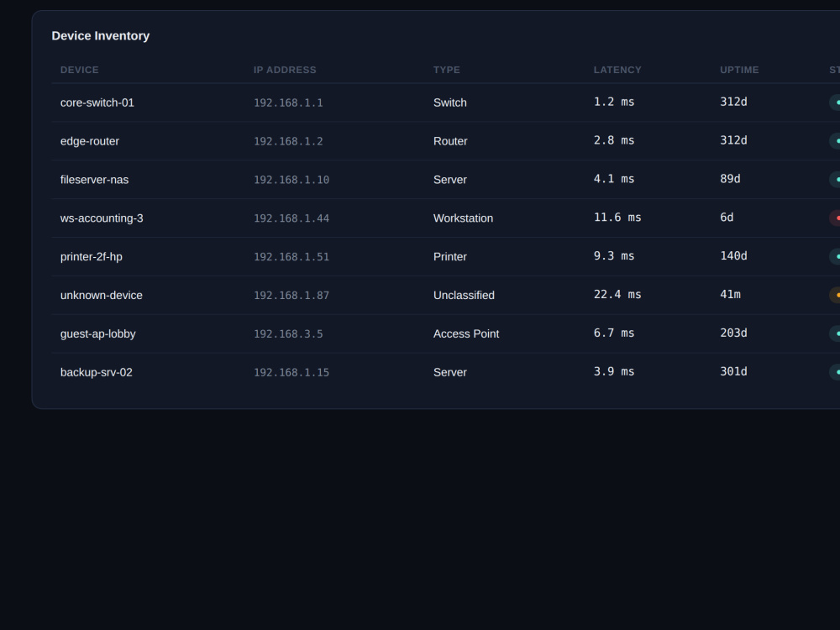Click the 312d uptime for core-switch-01
The width and height of the screenshot is (840, 630).
[733, 102]
